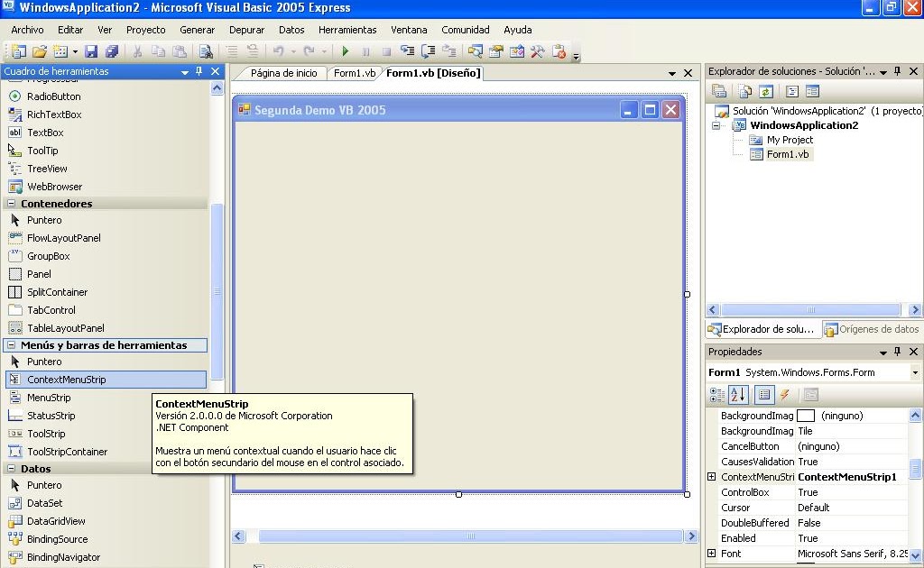Image resolution: width=924 pixels, height=568 pixels.
Task: Select Form1.vb in Solution Explorer
Action: pyautogui.click(x=787, y=154)
